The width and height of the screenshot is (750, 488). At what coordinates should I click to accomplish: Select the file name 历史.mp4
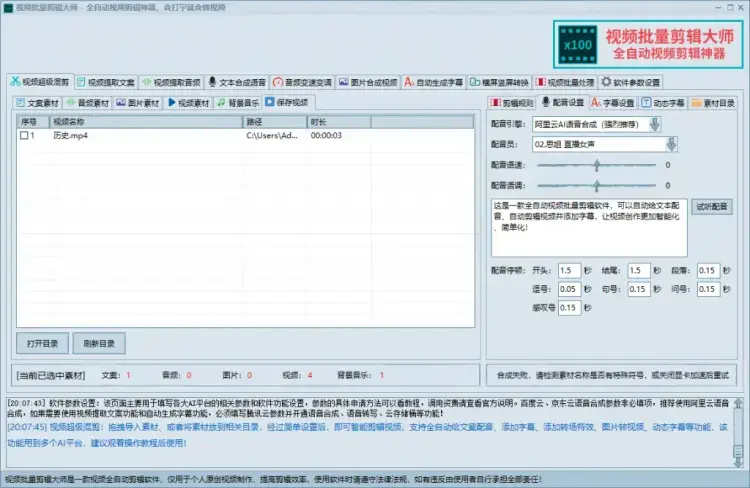tap(70, 135)
